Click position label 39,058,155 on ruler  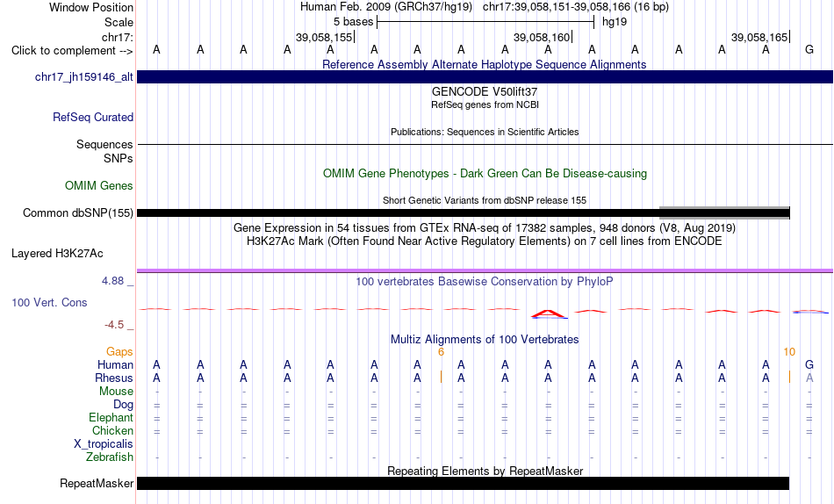(x=324, y=37)
